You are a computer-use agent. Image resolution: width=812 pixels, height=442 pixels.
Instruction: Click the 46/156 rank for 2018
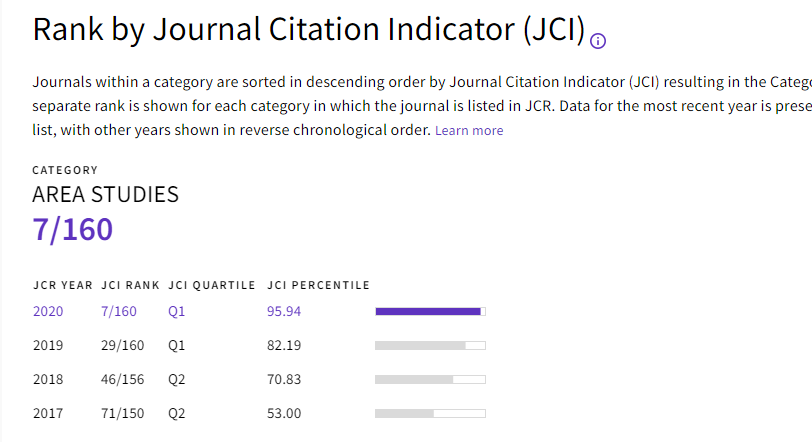pyautogui.click(x=122, y=379)
